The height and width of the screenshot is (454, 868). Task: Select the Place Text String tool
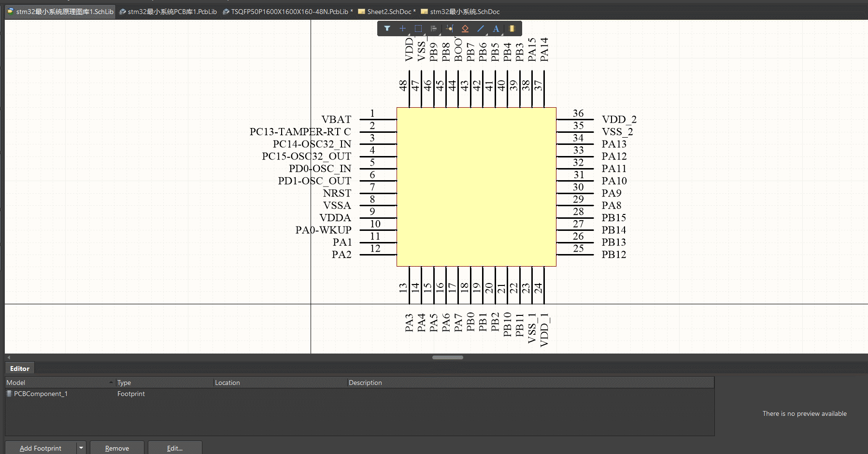[x=496, y=28]
